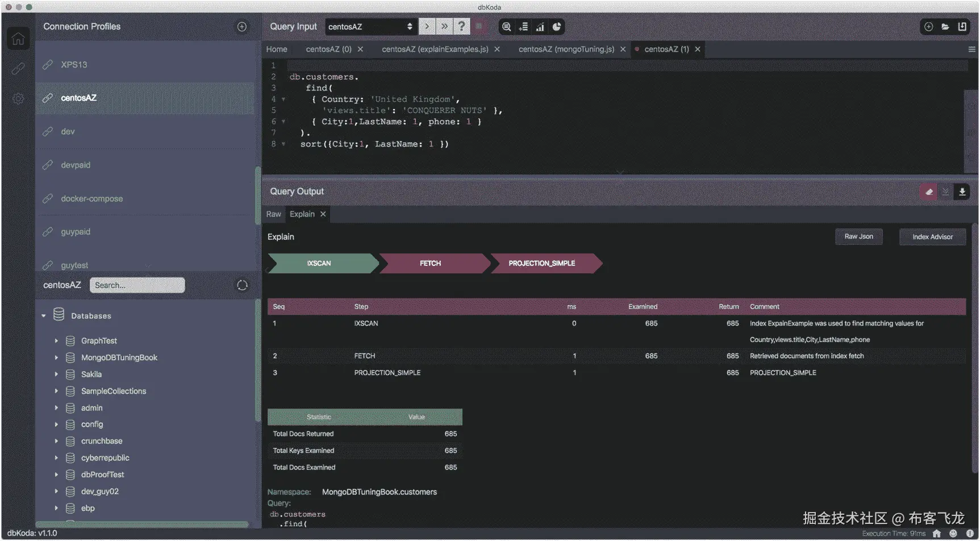This screenshot has height=541, width=980.
Task: Select the guypaid connection profile
Action: point(145,232)
